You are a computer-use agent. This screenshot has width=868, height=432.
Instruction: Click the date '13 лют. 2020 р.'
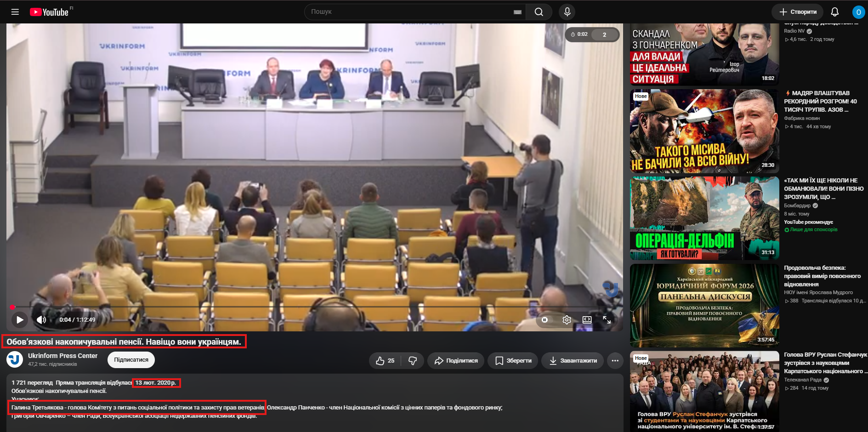click(x=156, y=383)
